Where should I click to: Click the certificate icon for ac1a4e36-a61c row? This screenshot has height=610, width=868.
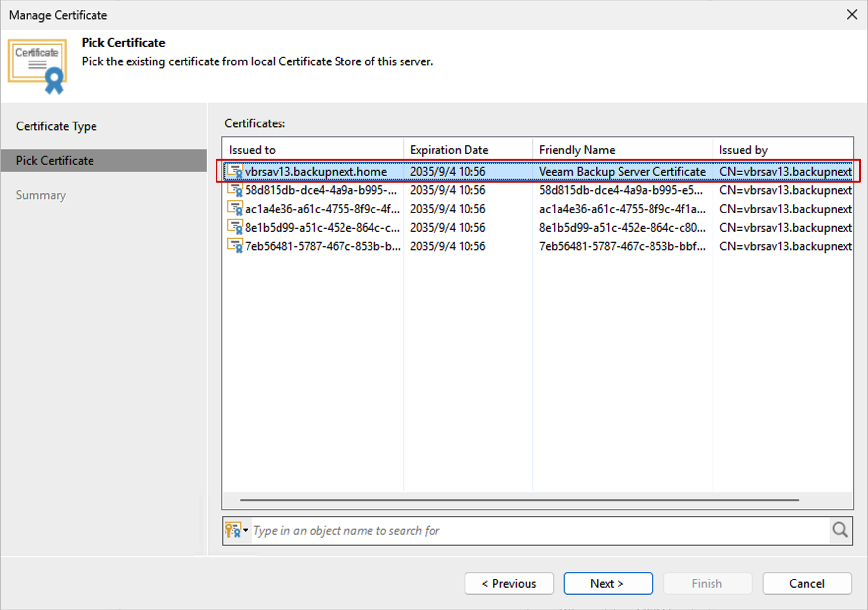point(235,209)
